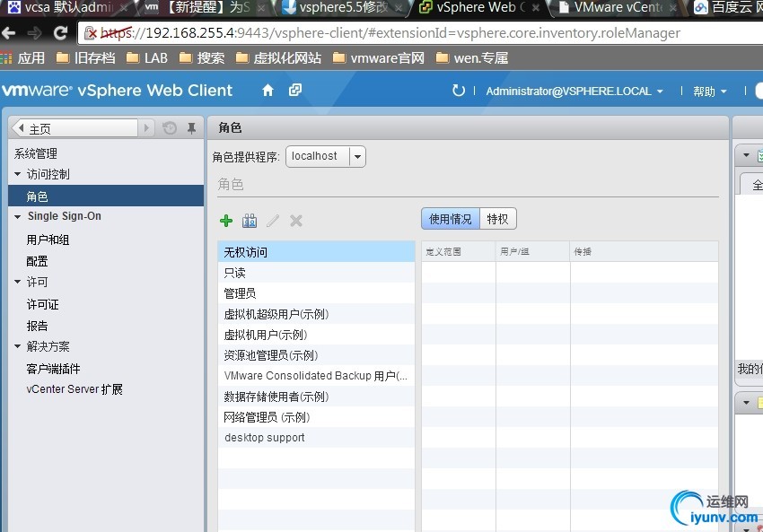The image size is (763, 532).
Task: Select 只读 role
Action: coord(316,273)
